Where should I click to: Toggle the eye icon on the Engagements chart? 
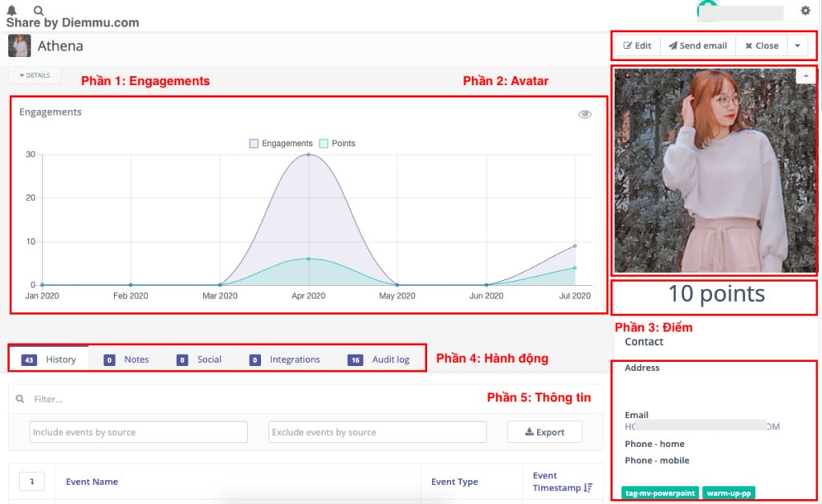point(585,114)
